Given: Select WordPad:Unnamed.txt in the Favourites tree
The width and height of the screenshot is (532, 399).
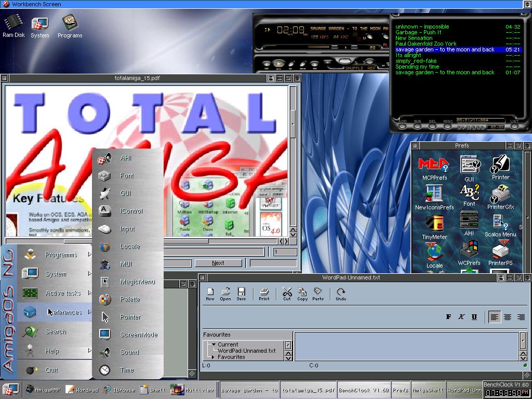Looking at the screenshot, I should coord(247,351).
